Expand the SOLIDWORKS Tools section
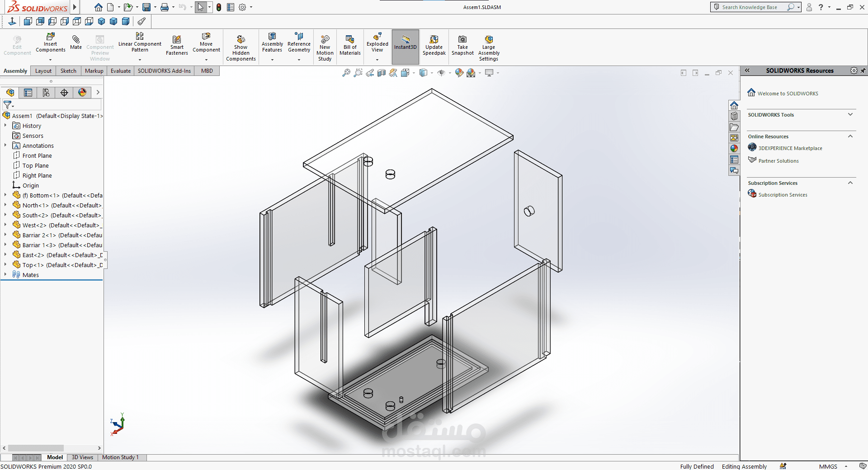Screen dimensions: 868x470 tap(850, 115)
